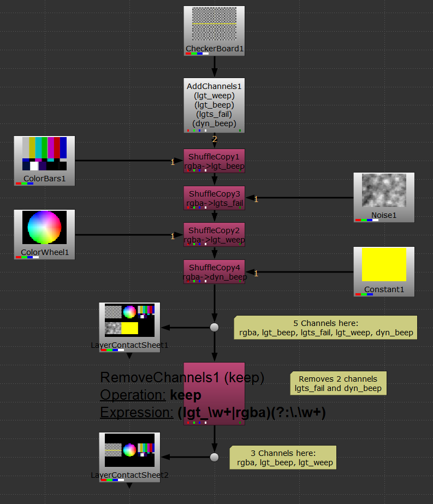433x504 pixels.
Task: Select the ShuffleCopy3 node
Action: [x=214, y=198]
